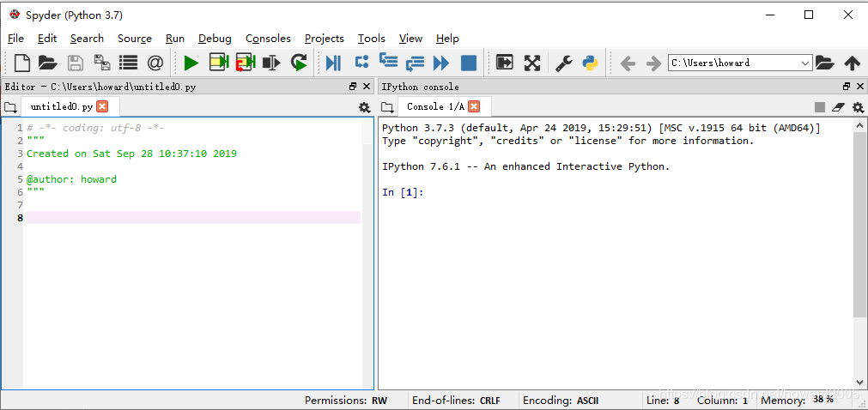868x410 pixels.
Task: Save the current file
Action: 76,63
